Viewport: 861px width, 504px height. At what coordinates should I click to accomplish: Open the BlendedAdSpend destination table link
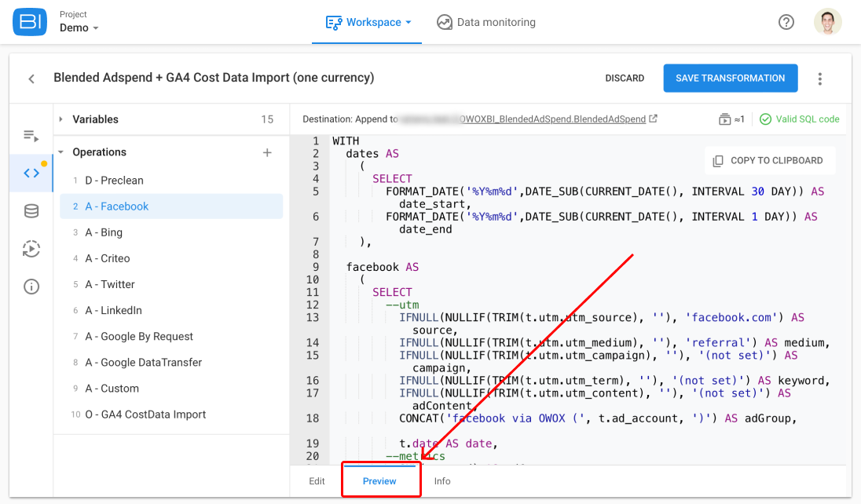(552, 119)
